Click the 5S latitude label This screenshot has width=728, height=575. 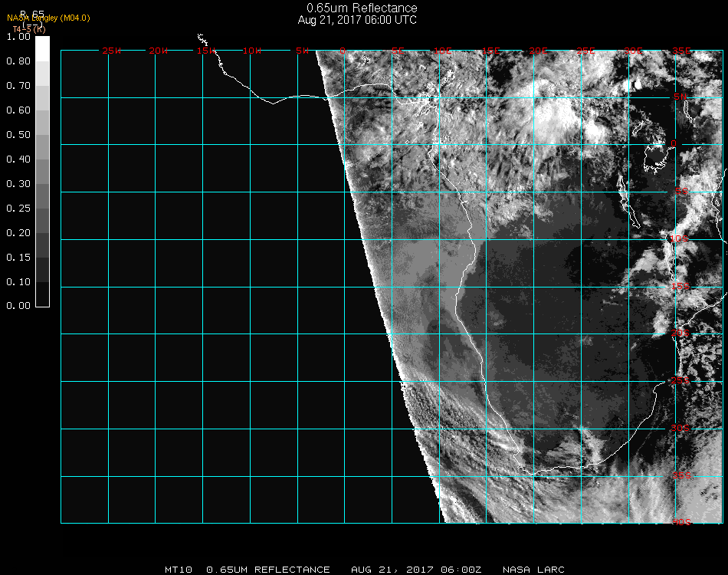tap(681, 191)
